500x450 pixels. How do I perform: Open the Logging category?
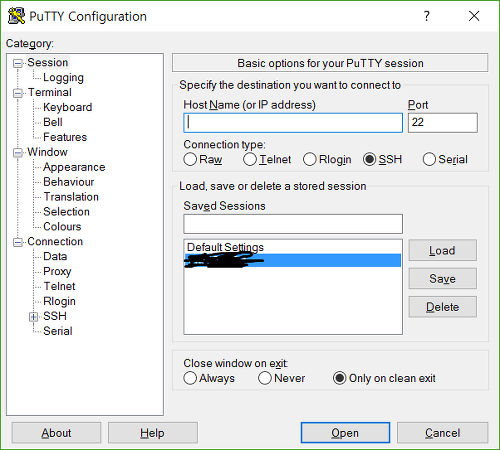click(x=63, y=78)
